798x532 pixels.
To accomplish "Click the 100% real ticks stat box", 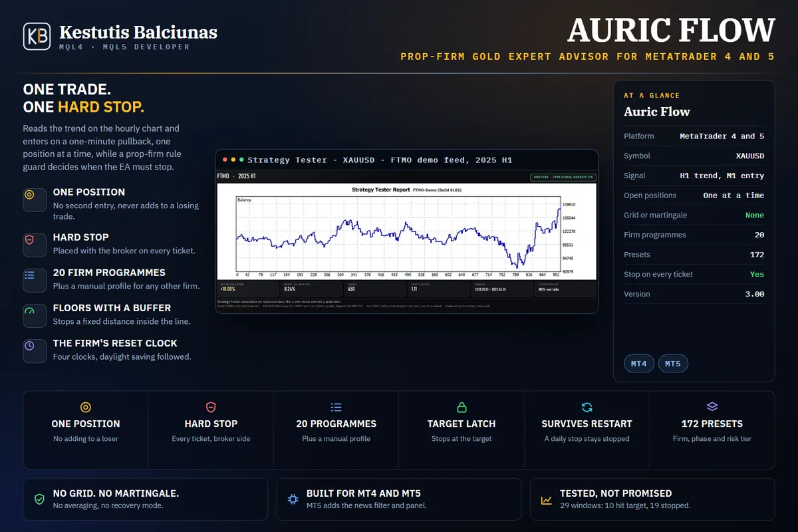I will pos(566,289).
